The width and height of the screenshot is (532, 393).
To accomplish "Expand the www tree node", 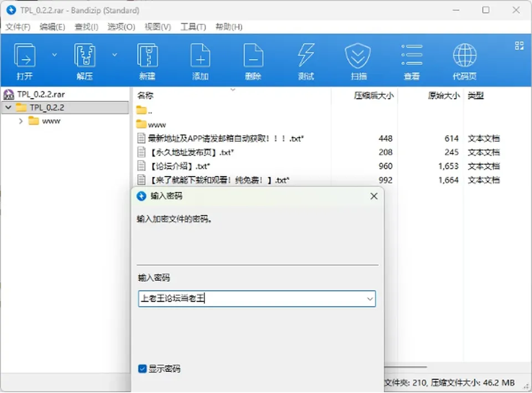I will [21, 121].
